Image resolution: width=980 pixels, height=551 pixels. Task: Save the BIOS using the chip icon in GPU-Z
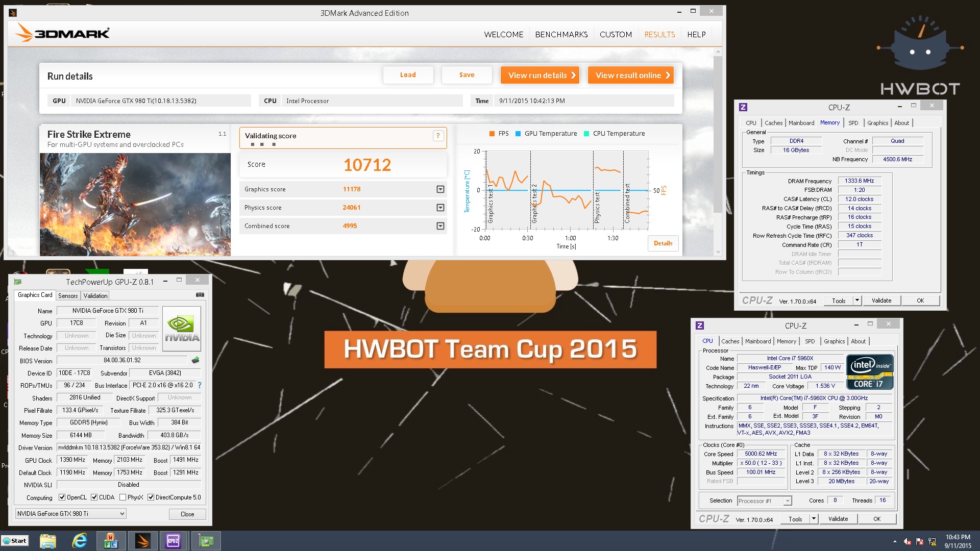(195, 360)
